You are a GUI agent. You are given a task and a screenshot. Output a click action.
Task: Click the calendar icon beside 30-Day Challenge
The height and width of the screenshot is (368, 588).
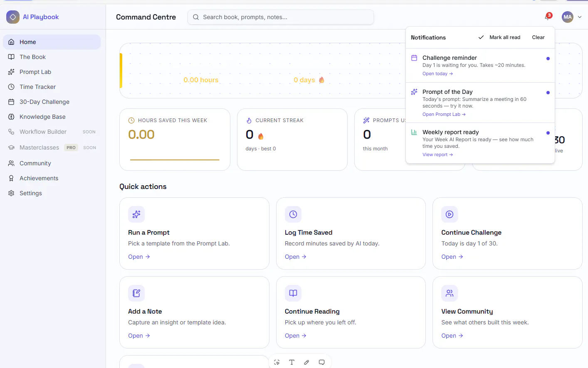[x=11, y=102]
